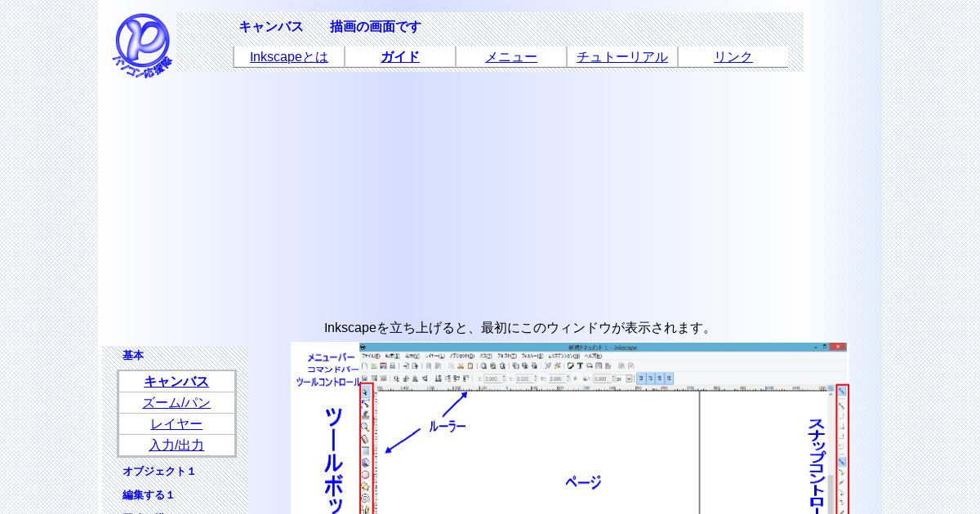Click the annotated Inkscape window screenshot

pos(570,428)
